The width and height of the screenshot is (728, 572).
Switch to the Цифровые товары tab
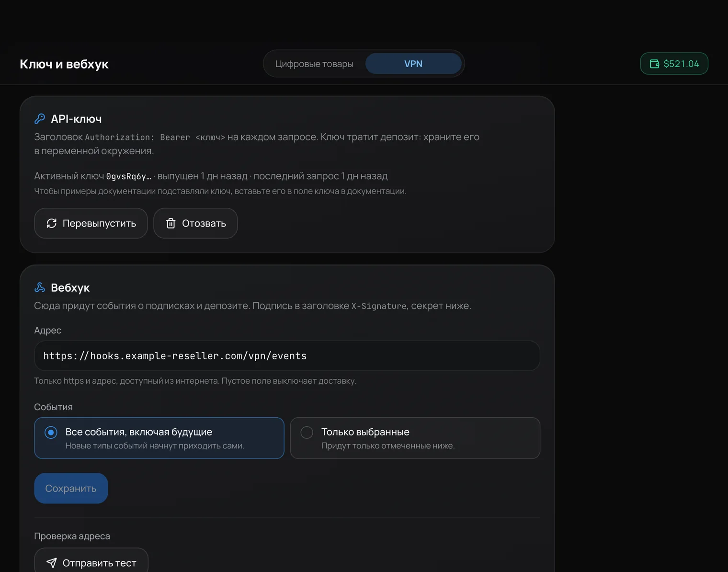314,64
